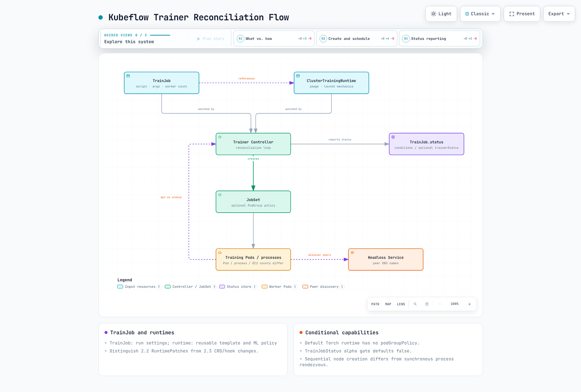Switch to MAP mode
The height and width of the screenshot is (392, 581).
[x=388, y=304]
